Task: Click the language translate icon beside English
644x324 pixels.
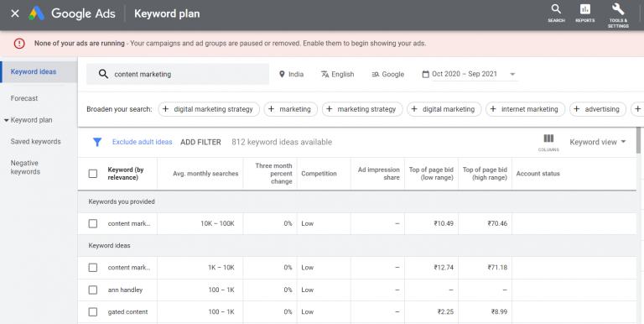Action: (325, 74)
